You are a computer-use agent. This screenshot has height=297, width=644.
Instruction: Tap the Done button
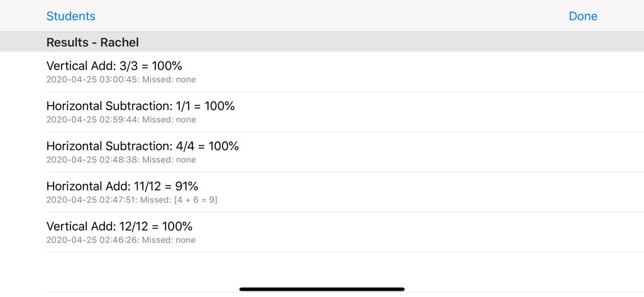pyautogui.click(x=582, y=16)
